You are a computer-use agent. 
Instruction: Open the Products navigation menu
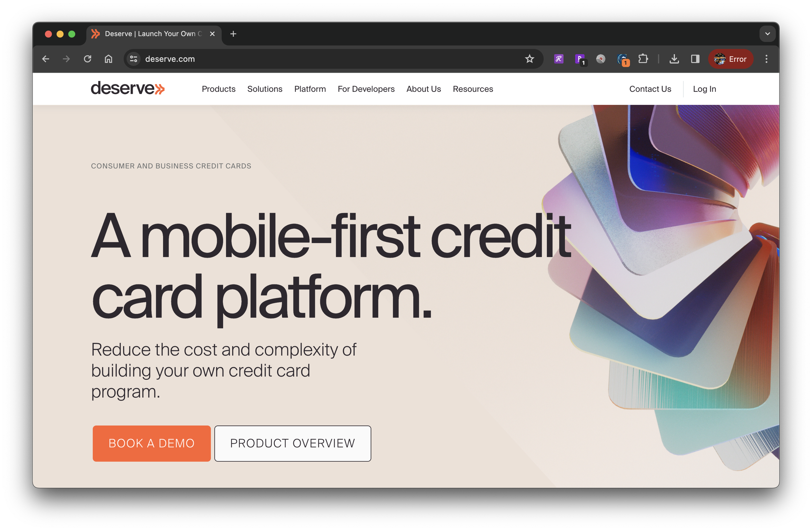click(x=219, y=89)
